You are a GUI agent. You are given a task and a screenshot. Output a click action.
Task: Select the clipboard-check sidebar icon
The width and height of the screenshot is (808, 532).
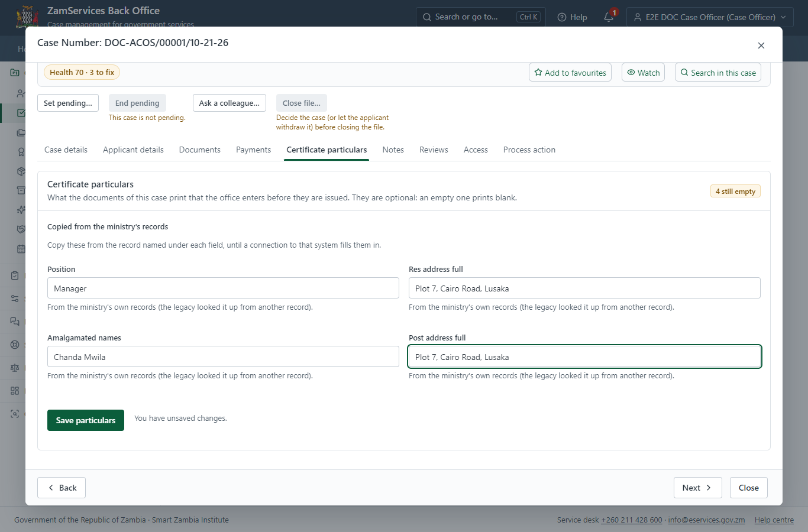click(15, 275)
